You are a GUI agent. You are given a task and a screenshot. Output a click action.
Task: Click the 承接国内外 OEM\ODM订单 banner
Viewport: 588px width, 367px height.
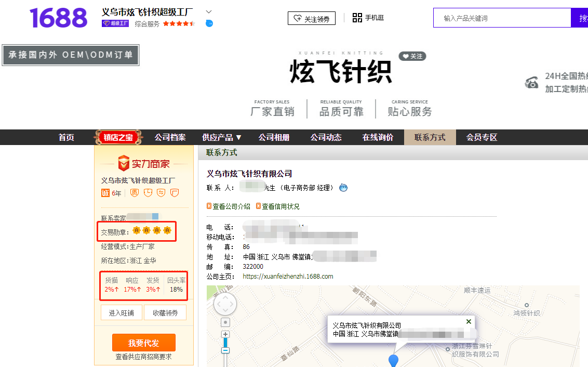[x=71, y=55]
